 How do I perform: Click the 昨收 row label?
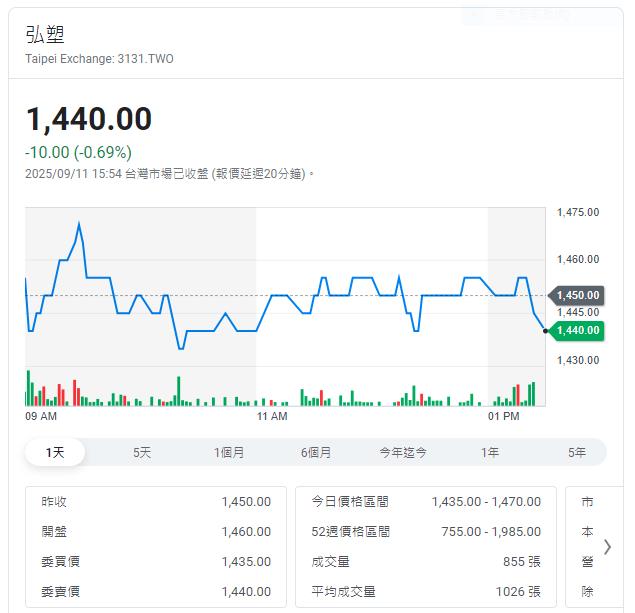(x=54, y=502)
